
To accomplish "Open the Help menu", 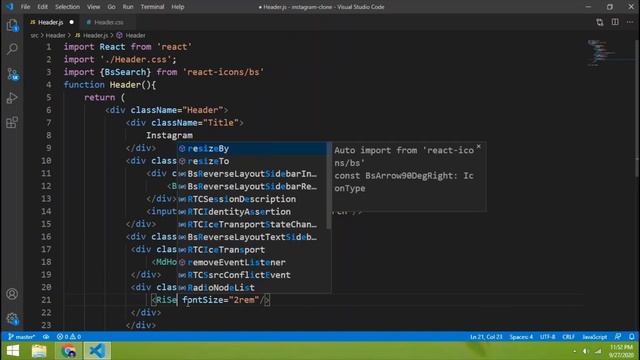I will (x=178, y=7).
